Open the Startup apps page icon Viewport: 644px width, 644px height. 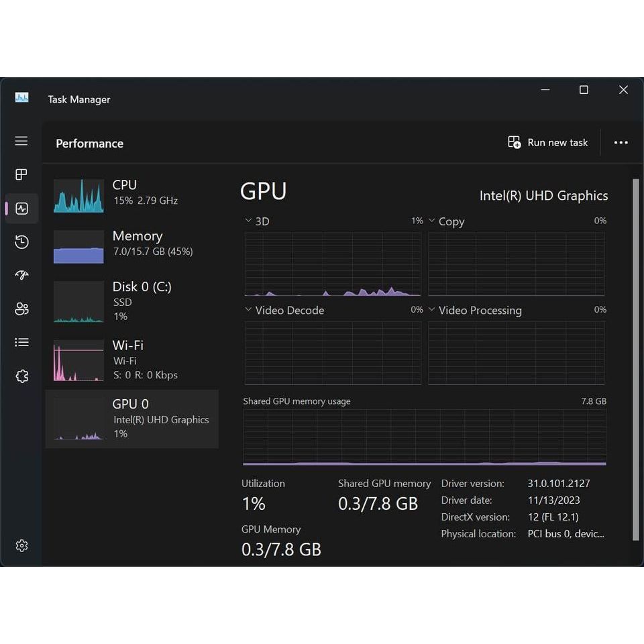21,275
